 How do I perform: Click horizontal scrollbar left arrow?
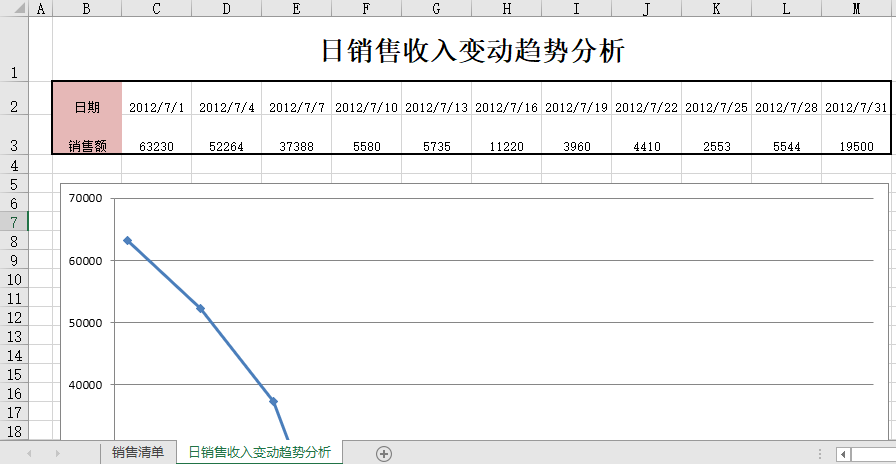pyautogui.click(x=843, y=454)
